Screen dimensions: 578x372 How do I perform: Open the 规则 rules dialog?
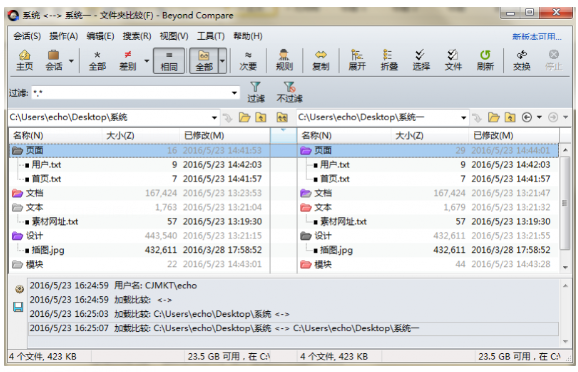[x=284, y=60]
